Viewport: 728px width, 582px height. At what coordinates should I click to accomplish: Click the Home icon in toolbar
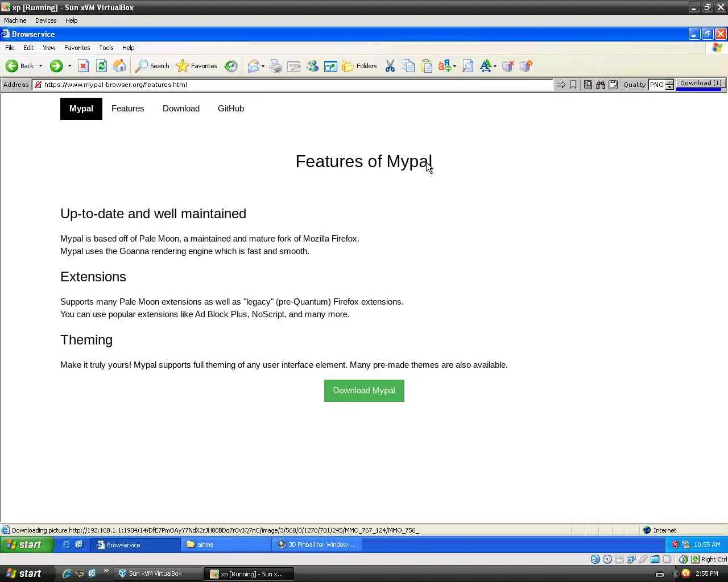point(119,66)
